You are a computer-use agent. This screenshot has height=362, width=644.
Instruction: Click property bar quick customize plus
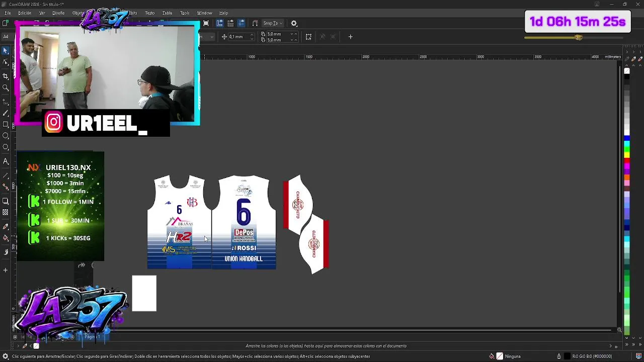click(351, 37)
